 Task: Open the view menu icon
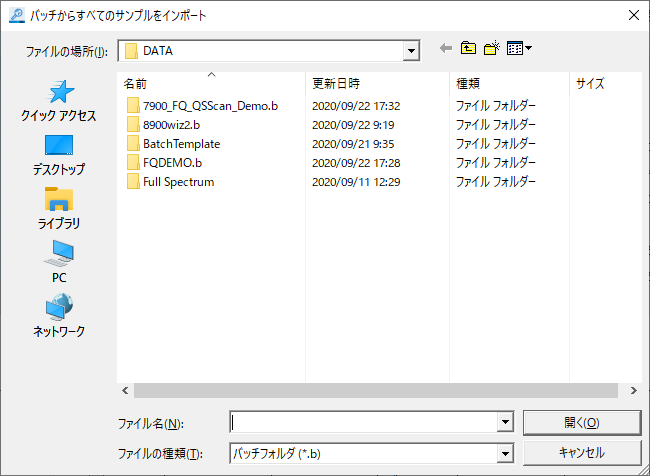point(519,49)
